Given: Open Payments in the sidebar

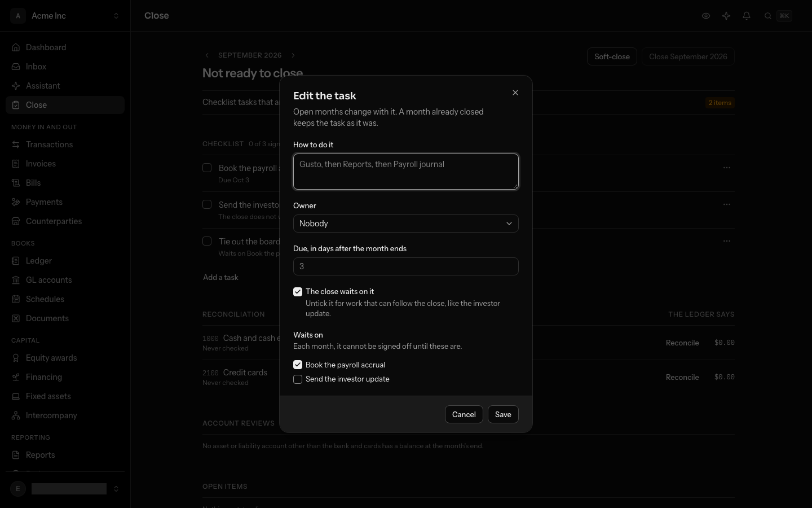Looking at the screenshot, I should click(x=65, y=202).
